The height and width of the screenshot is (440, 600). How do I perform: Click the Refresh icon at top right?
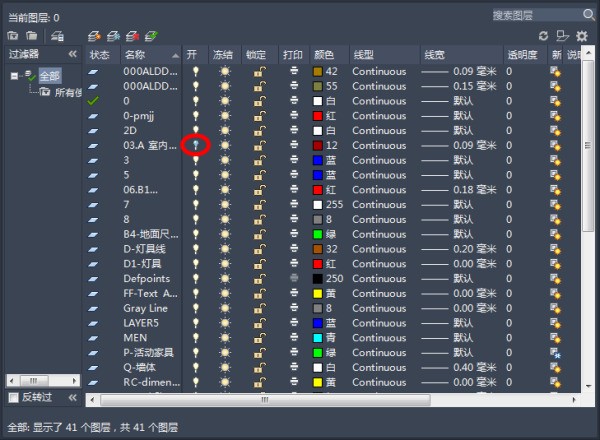tap(543, 36)
